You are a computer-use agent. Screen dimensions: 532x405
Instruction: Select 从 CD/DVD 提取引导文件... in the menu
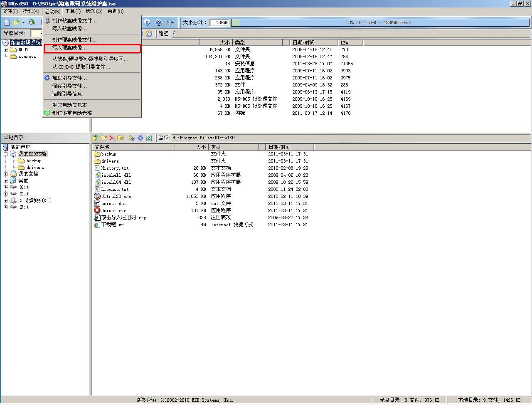point(92,67)
